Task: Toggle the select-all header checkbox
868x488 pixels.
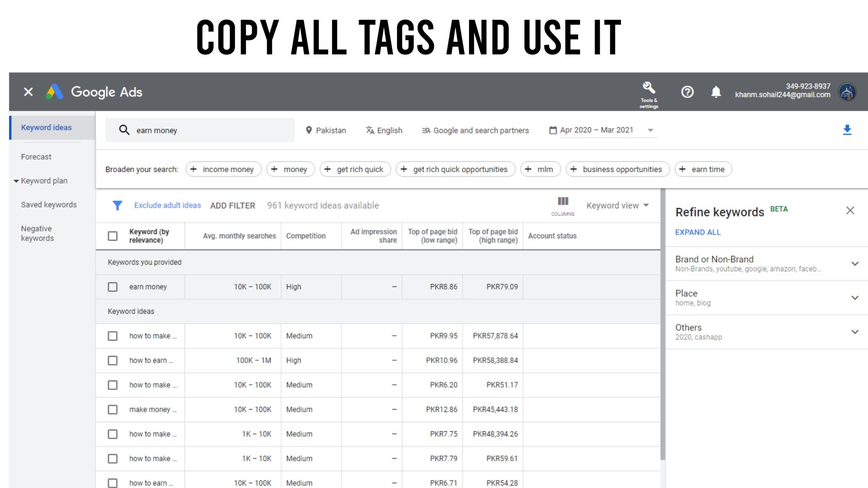Action: click(113, 236)
